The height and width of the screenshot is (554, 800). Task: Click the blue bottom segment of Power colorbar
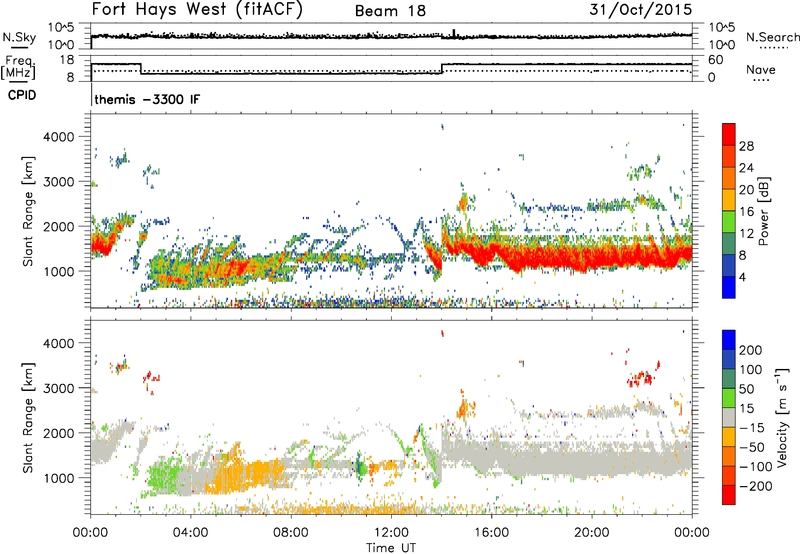(x=729, y=287)
